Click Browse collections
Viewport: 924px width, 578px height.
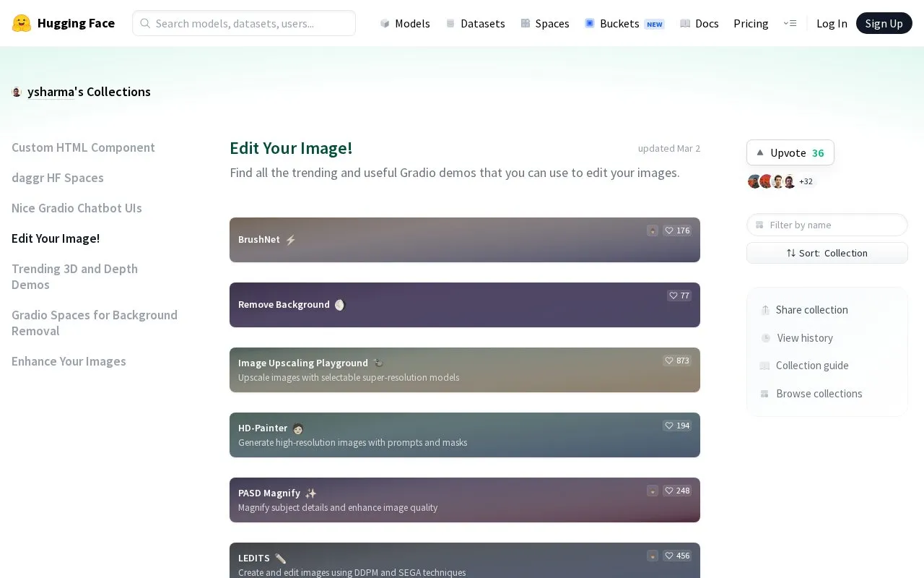[x=811, y=394]
